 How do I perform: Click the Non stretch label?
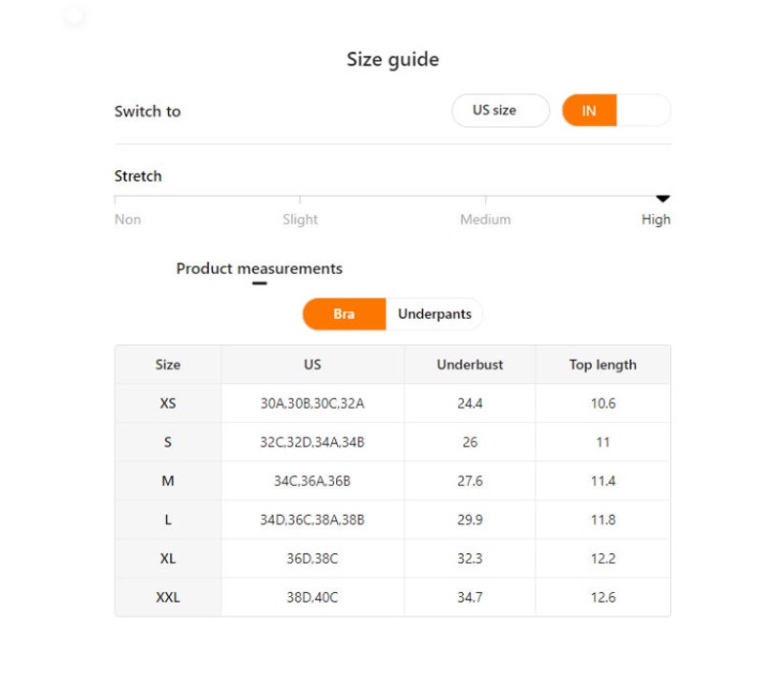(128, 220)
